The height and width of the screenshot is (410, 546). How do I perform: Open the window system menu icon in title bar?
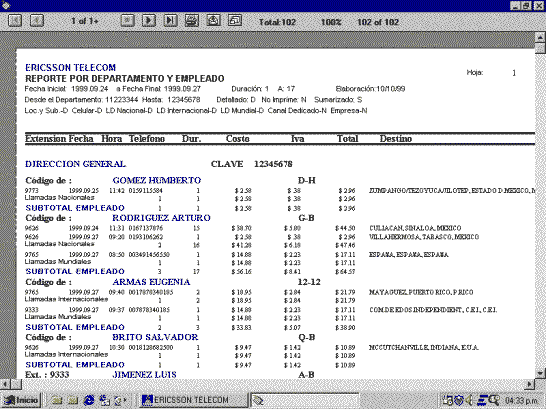click(x=6, y=5)
